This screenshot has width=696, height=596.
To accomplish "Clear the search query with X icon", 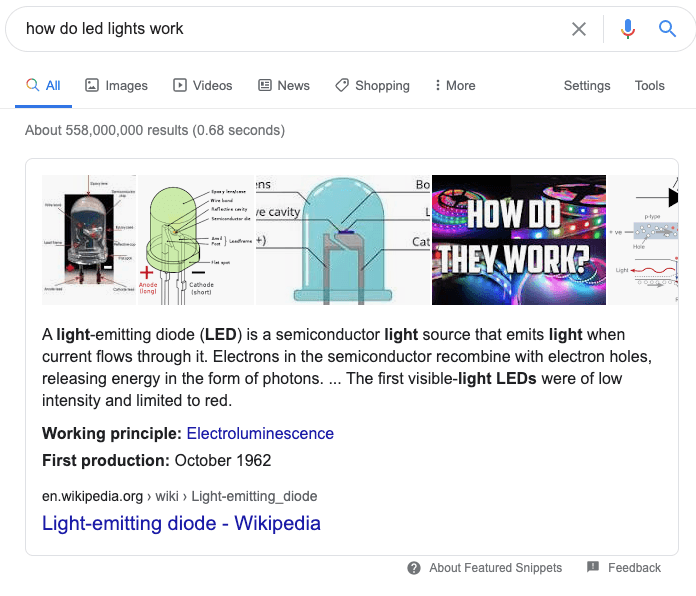I will [579, 29].
